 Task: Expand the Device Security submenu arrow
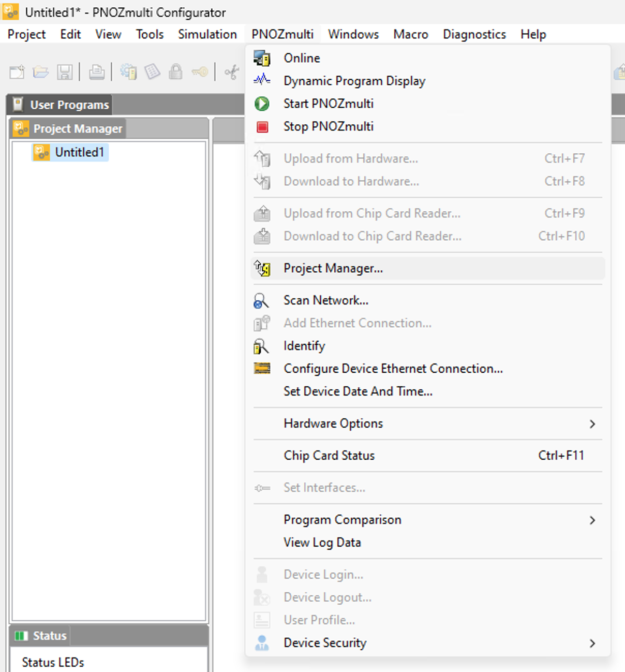click(x=592, y=644)
